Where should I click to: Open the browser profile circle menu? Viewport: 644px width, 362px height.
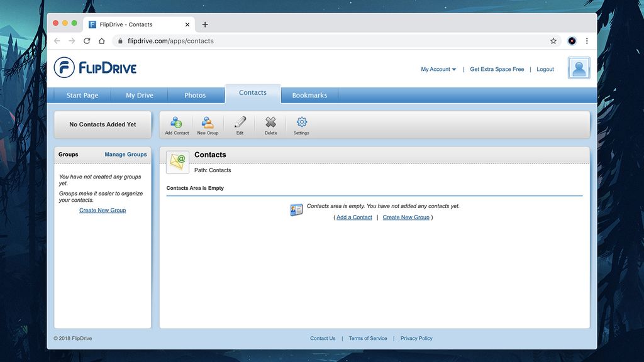coord(571,40)
